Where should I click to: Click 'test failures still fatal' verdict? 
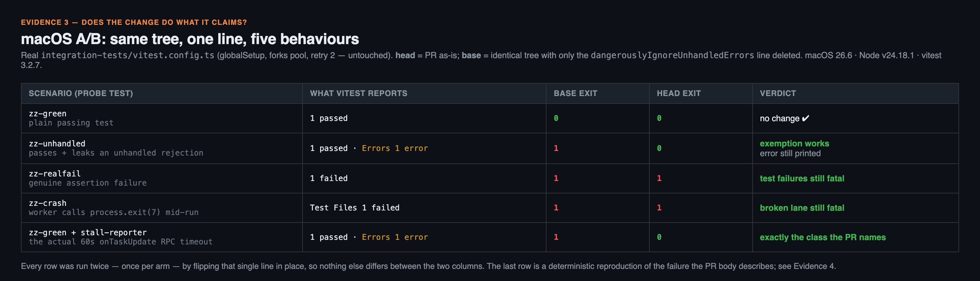click(x=802, y=178)
